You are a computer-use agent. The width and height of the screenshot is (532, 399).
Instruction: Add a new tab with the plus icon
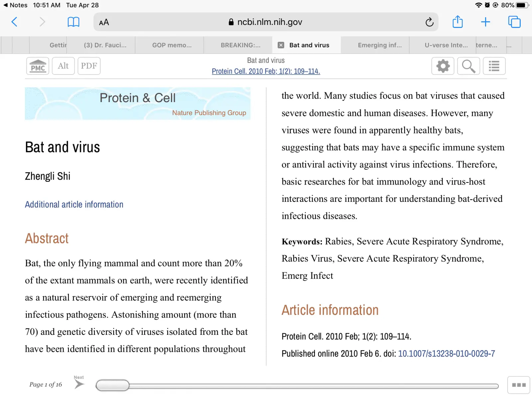pos(485,22)
